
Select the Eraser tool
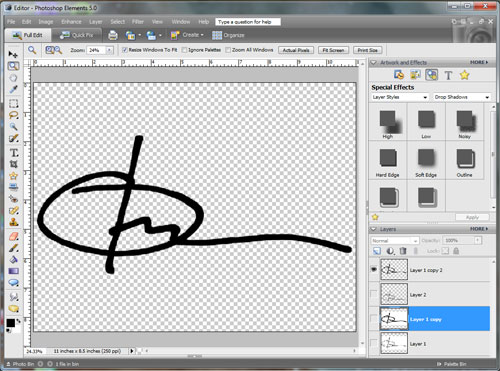pos(13,236)
